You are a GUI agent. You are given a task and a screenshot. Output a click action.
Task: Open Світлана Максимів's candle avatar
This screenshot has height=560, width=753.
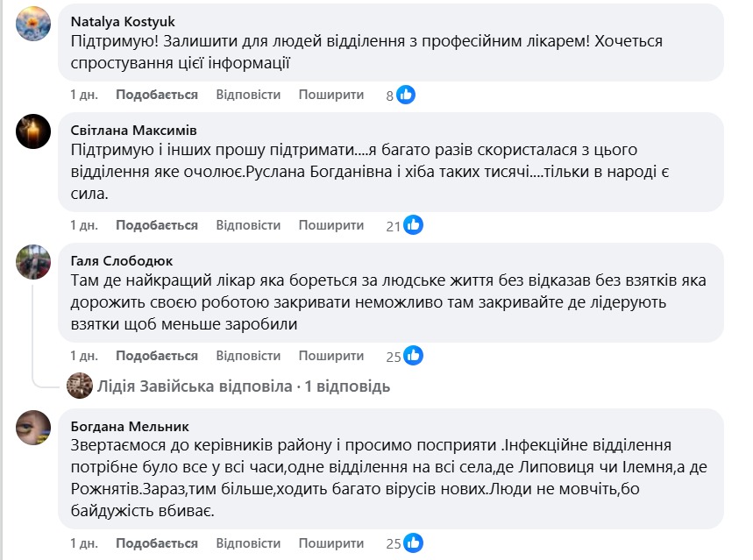pos(33,131)
